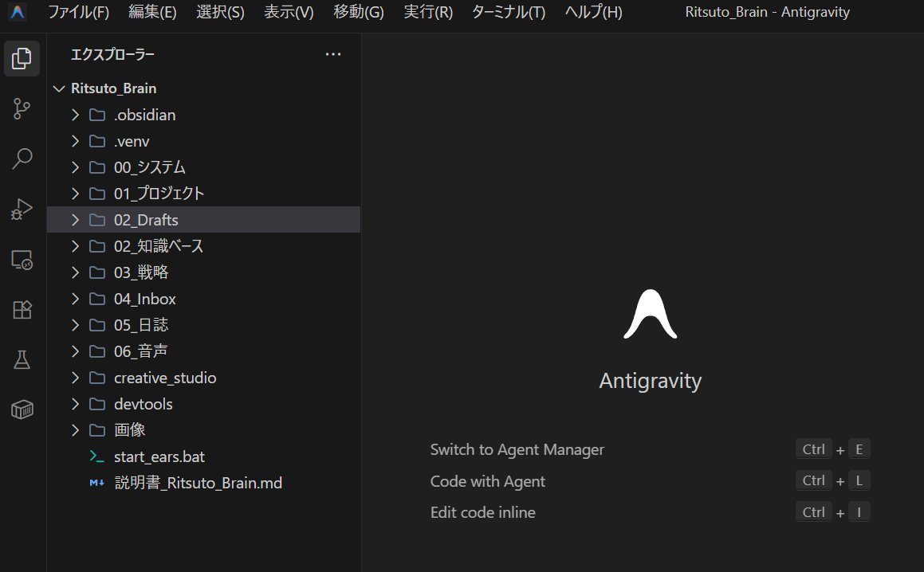This screenshot has height=572, width=924.
Task: Click the Antigravity logo in title bar
Action: 18,12
